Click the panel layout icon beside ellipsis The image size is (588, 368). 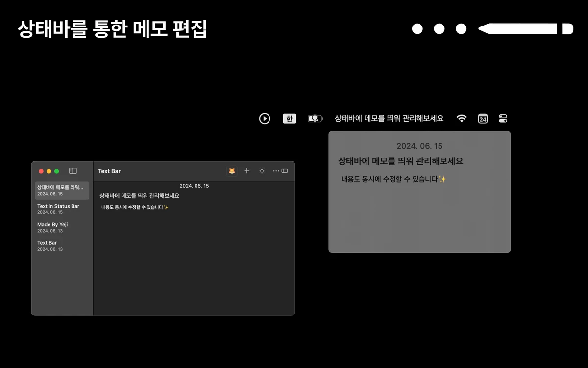[285, 171]
